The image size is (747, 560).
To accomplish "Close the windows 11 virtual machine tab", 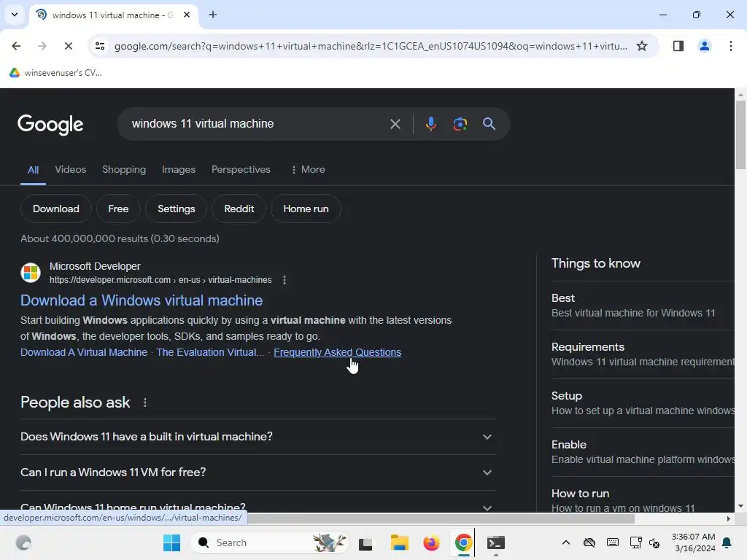I will pos(187,15).
